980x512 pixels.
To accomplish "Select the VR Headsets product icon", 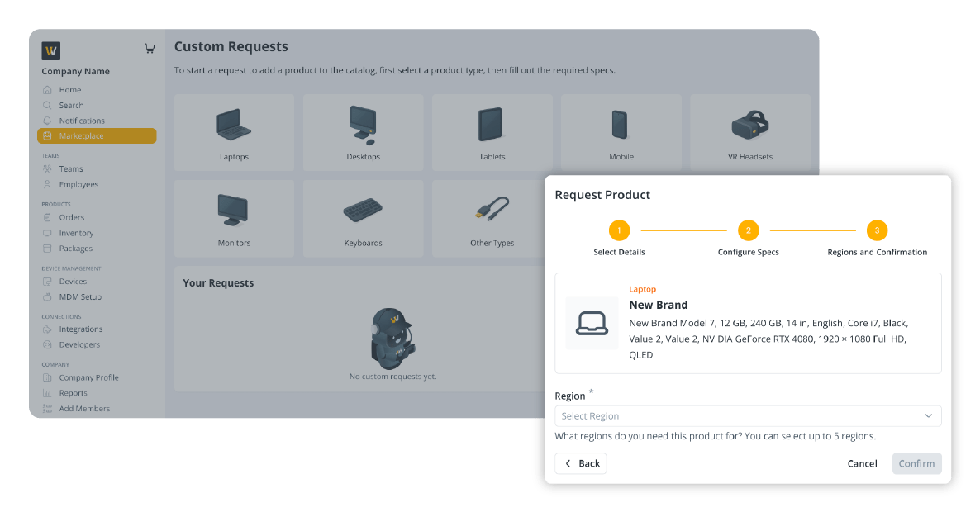I will tap(749, 126).
